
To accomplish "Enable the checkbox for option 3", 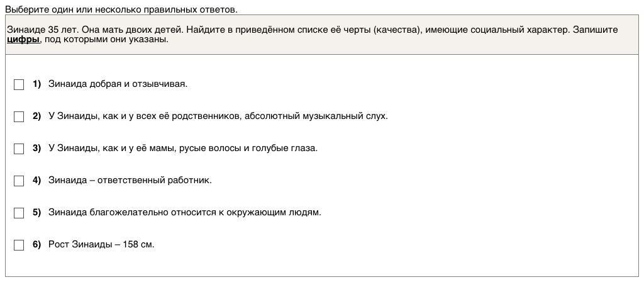I will (19, 149).
